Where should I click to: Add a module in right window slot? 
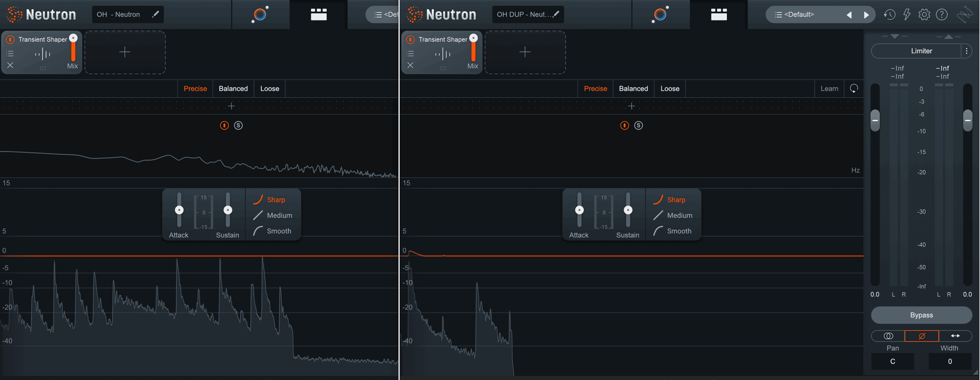[525, 52]
